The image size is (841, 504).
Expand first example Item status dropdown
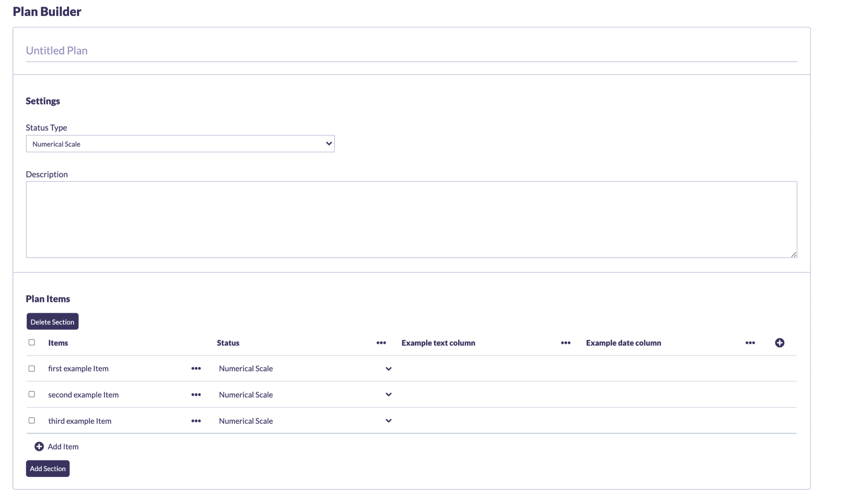(x=388, y=369)
